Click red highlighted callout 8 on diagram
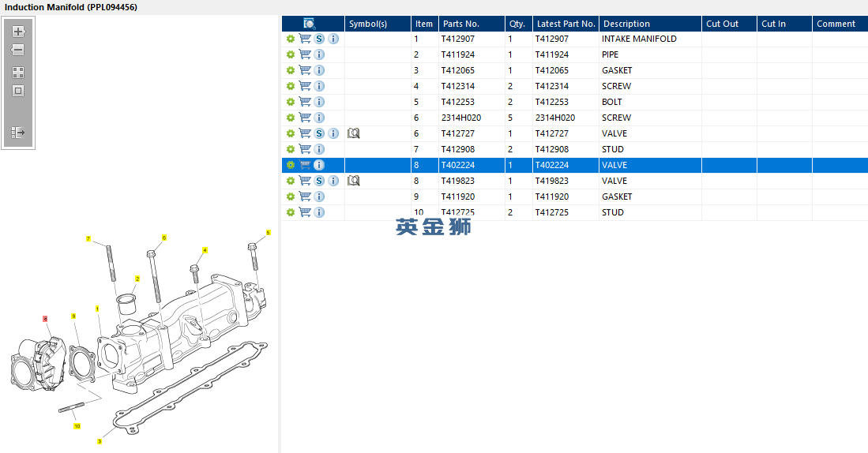 [x=45, y=319]
